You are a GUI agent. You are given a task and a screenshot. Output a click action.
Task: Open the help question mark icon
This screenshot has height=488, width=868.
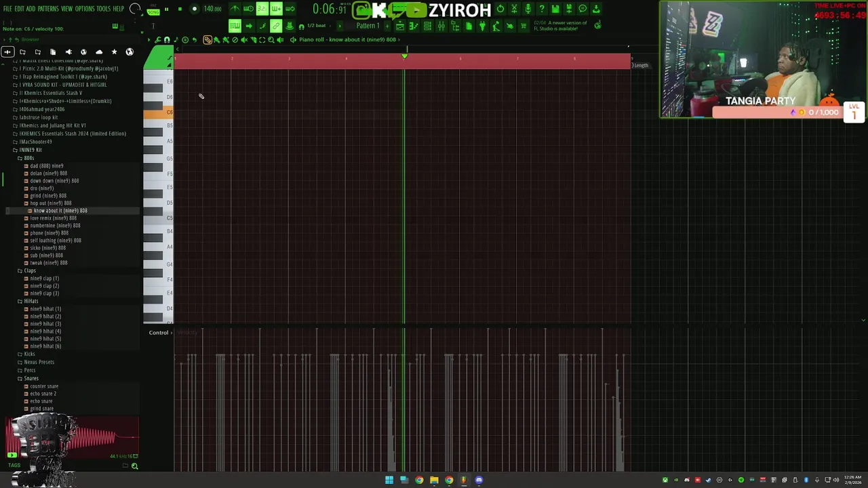pyautogui.click(x=542, y=9)
